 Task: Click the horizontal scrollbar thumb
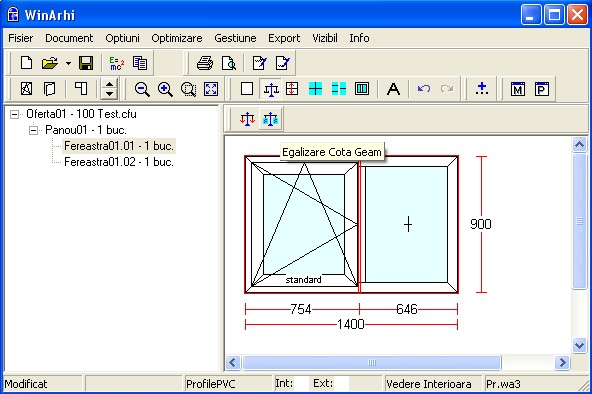[372, 363]
